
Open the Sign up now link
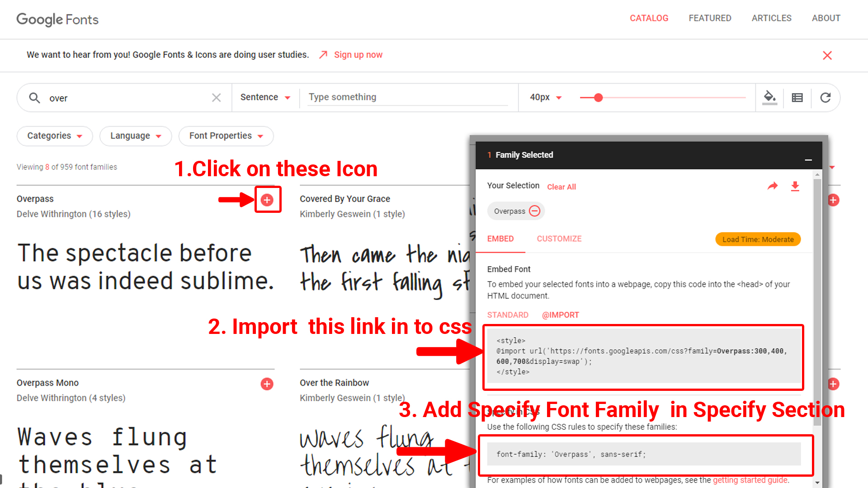(x=358, y=55)
